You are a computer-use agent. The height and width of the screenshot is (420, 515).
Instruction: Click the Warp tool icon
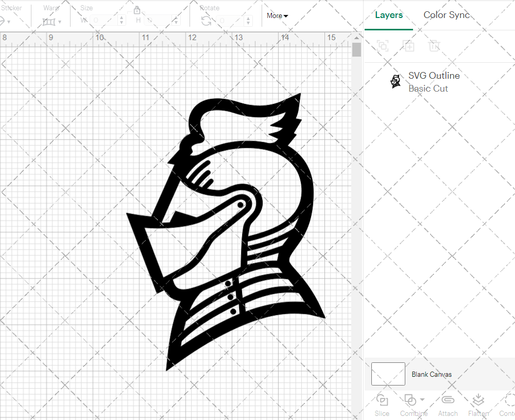[x=49, y=21]
